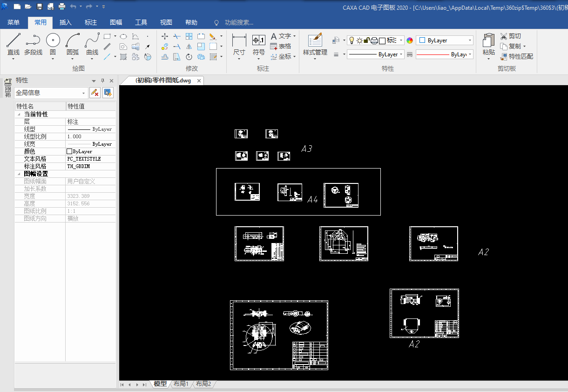Expand the 坐标 coordinate dropdown
568x392 pixels.
click(x=295, y=57)
